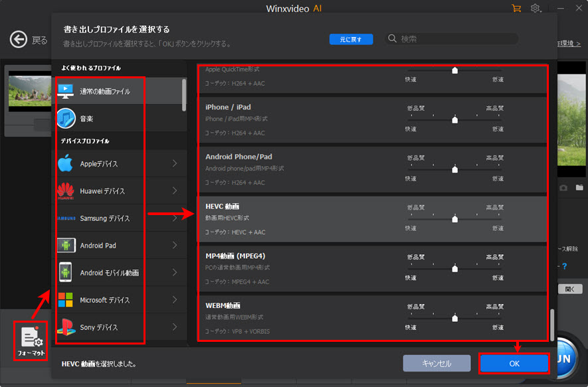Viewport: 588px width, 387px height.
Task: Click the back arrow icon
Action: click(x=19, y=39)
